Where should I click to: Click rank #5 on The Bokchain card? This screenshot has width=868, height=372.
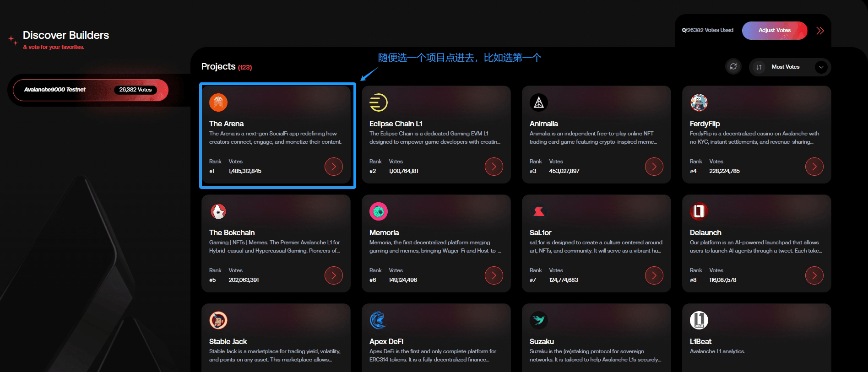212,280
